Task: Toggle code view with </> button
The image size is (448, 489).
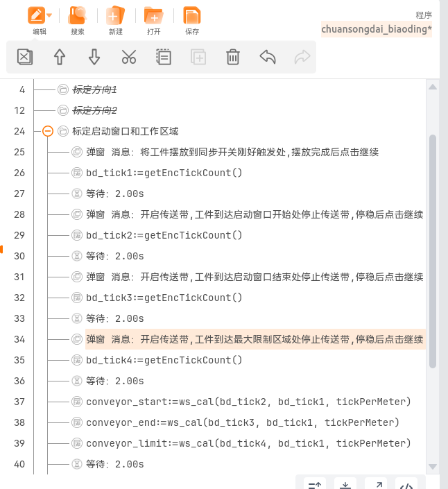Action: [408, 484]
